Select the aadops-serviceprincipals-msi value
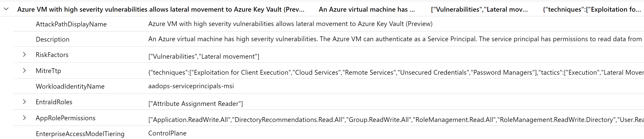644x139 pixels. [191, 86]
